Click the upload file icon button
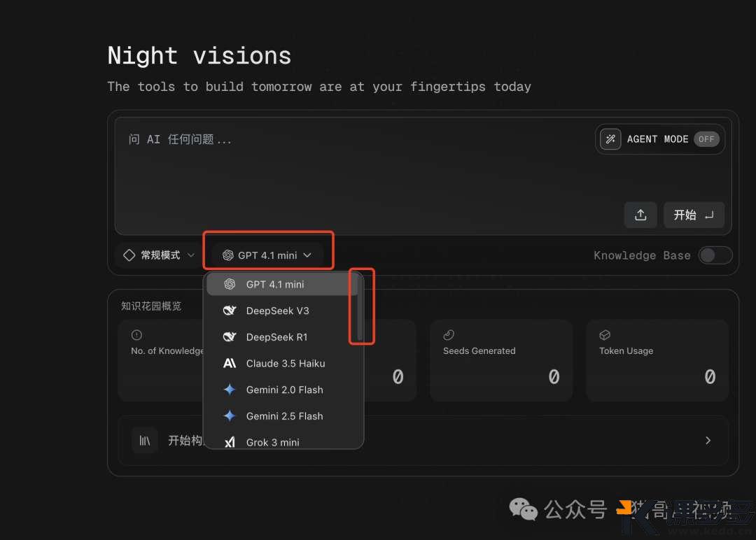Screen dimensions: 756x540 coord(640,215)
